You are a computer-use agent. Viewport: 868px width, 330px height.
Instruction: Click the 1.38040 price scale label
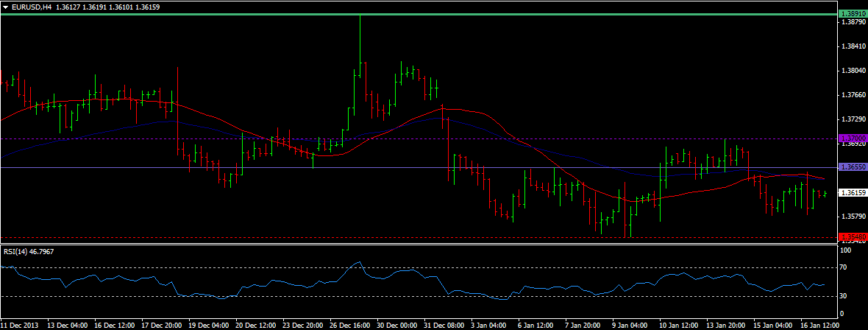pos(853,71)
